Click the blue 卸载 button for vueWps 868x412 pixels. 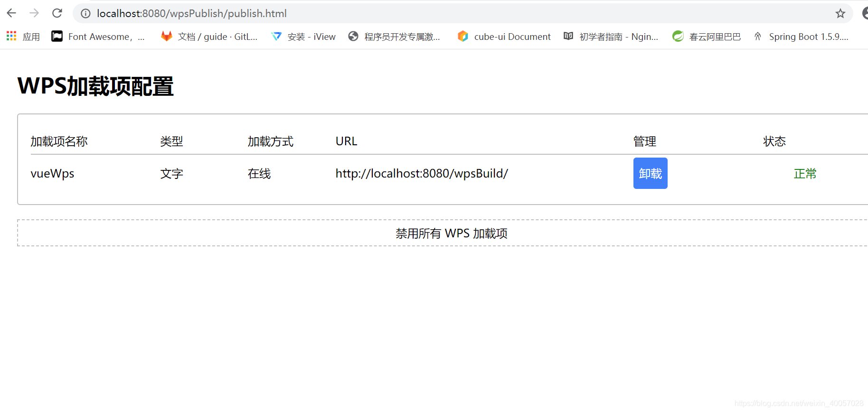coord(651,173)
